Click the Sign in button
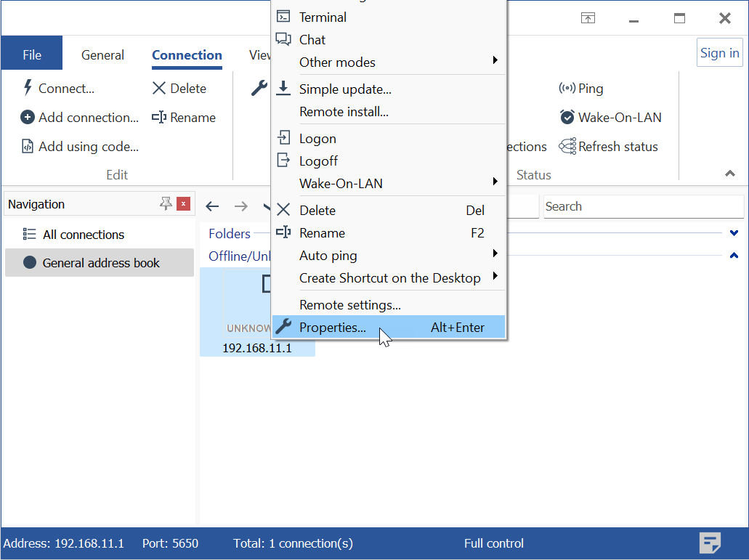This screenshot has width=749, height=560. pos(719,53)
